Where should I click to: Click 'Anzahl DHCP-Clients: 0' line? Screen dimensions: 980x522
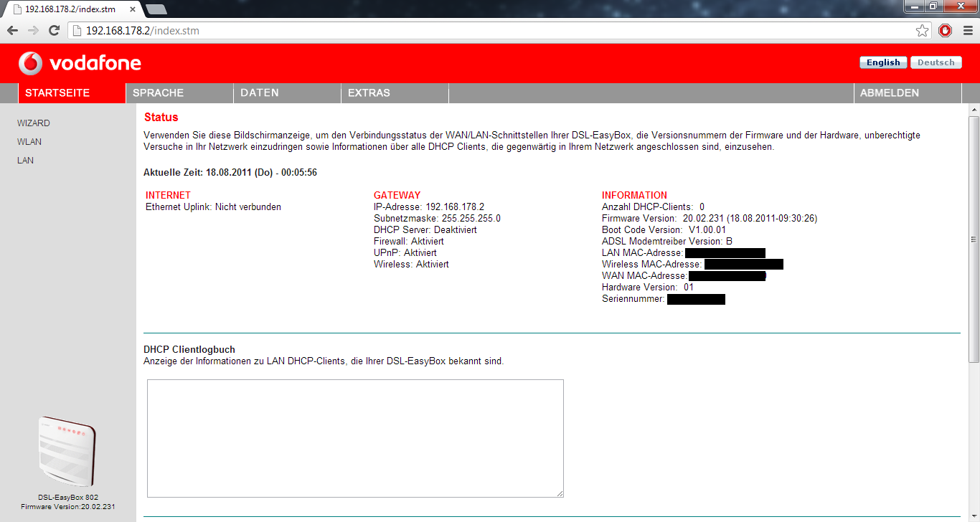653,207
